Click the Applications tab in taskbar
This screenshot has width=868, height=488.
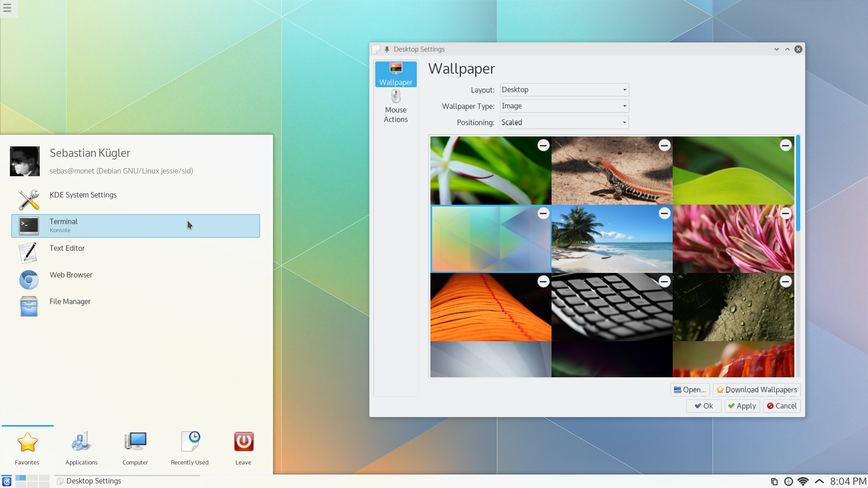click(x=81, y=447)
